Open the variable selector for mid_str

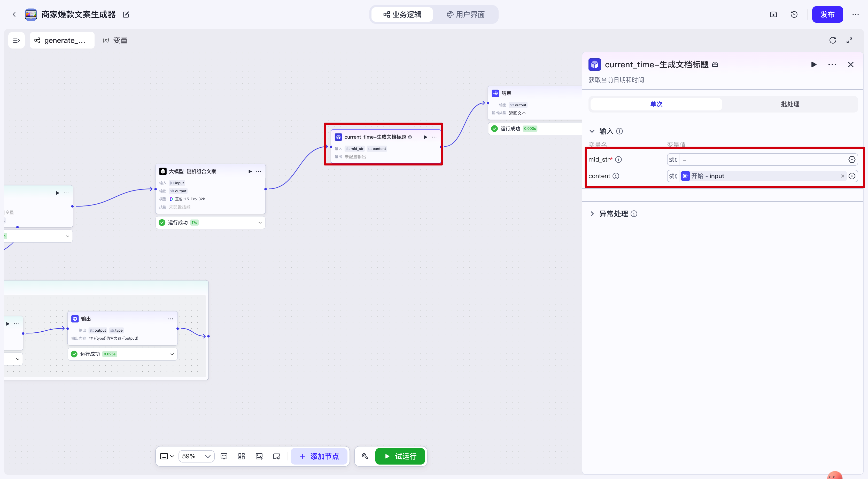pyautogui.click(x=852, y=159)
